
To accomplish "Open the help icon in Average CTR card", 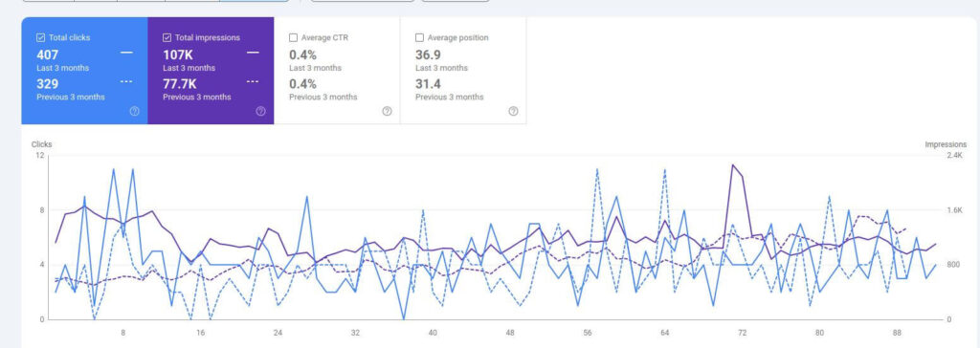I will [x=387, y=111].
